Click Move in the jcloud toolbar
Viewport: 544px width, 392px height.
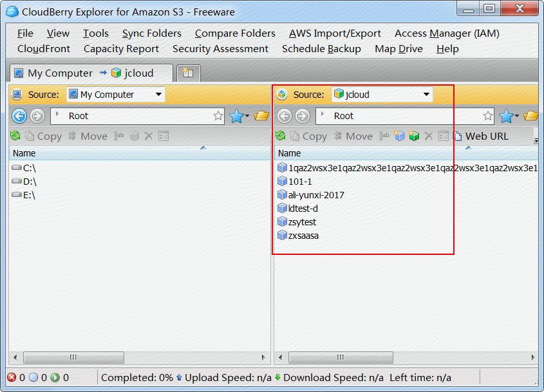pyautogui.click(x=353, y=136)
